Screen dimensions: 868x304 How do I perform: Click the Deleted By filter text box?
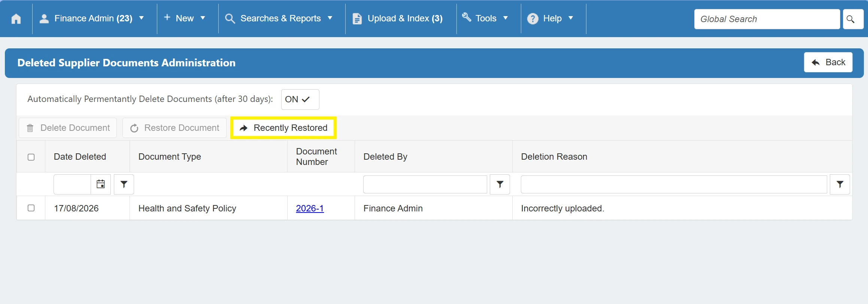point(425,184)
